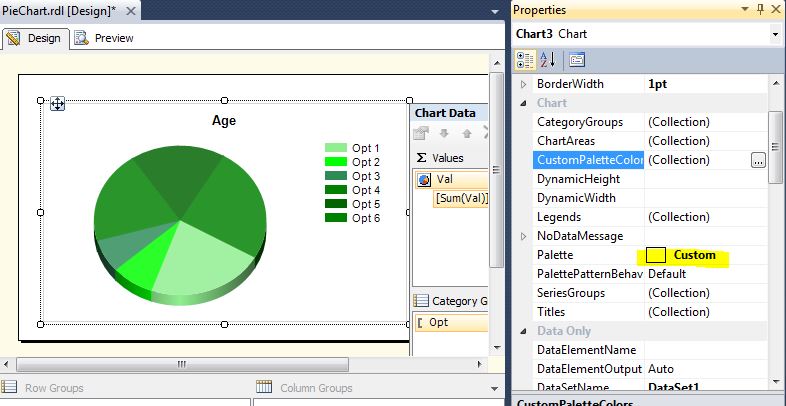Image resolution: width=786 pixels, height=406 pixels.
Task: Click the horizontal scrollbar left arrow
Action: pyautogui.click(x=5, y=364)
